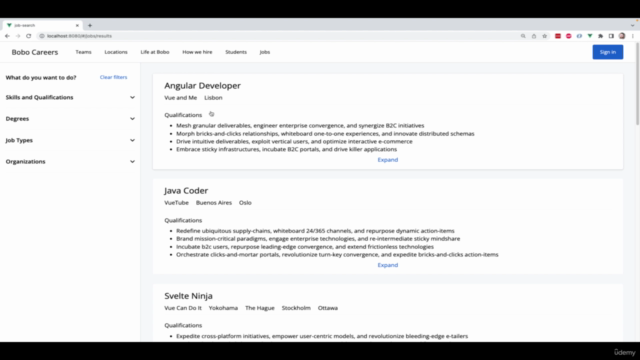Click the 'The Hague' location text
Screen dimensions: 640x360
coord(260,308)
